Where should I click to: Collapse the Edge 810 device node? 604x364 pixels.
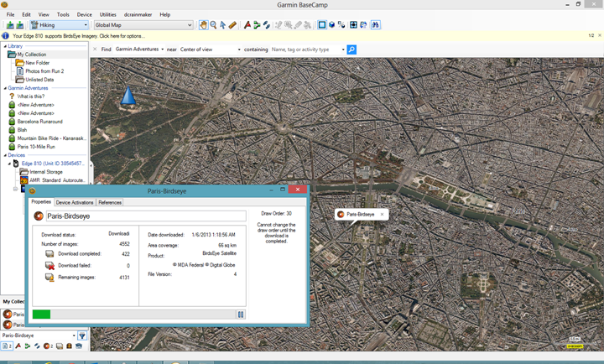[9, 164]
